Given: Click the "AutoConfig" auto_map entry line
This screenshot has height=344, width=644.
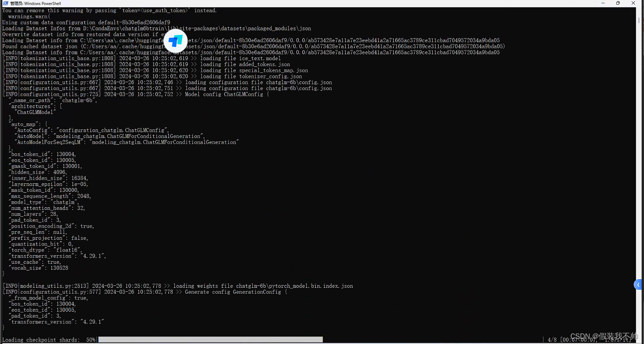Looking at the screenshot, I should pyautogui.click(x=91, y=131).
